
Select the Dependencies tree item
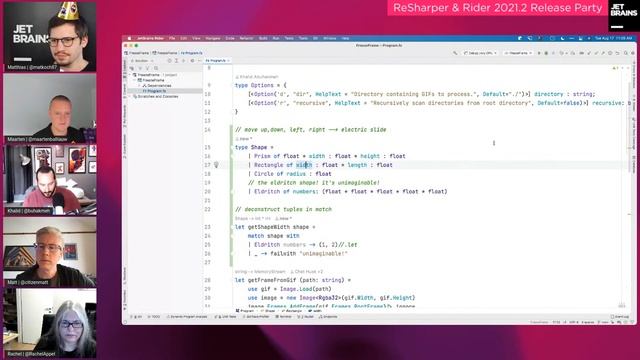click(157, 85)
